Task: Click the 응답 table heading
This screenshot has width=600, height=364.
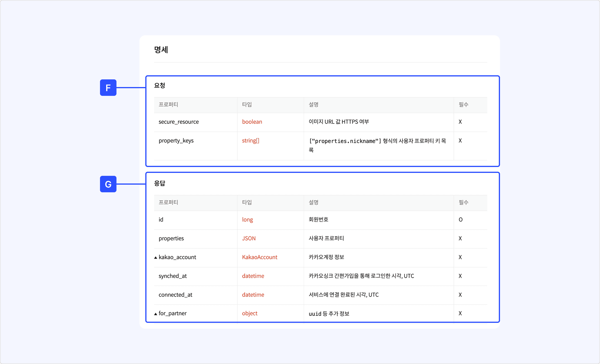Action: (x=159, y=183)
